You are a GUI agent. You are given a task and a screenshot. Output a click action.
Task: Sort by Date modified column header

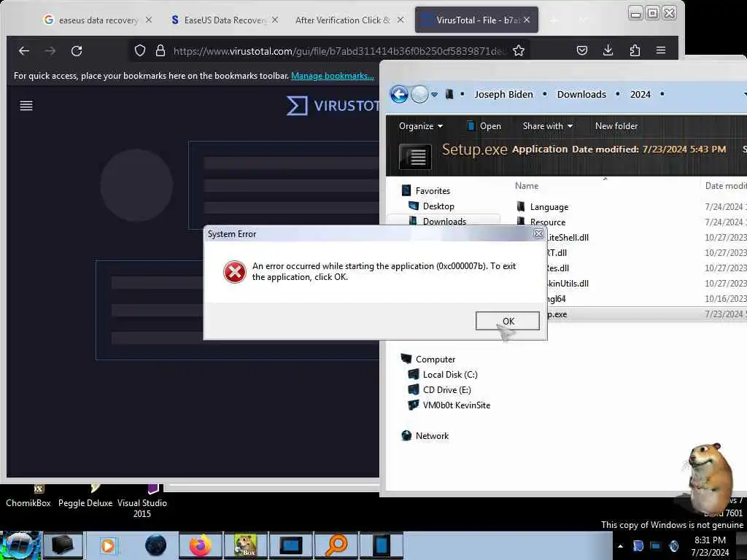pos(726,186)
